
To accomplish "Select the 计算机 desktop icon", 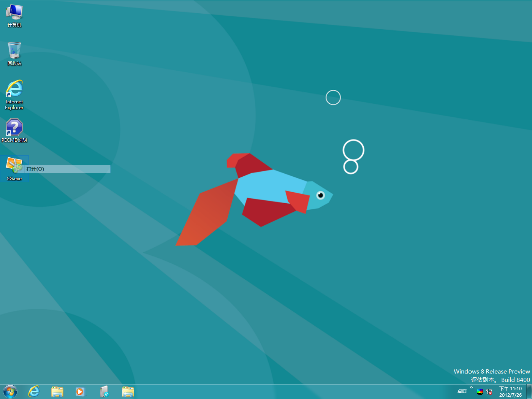I will (14, 16).
